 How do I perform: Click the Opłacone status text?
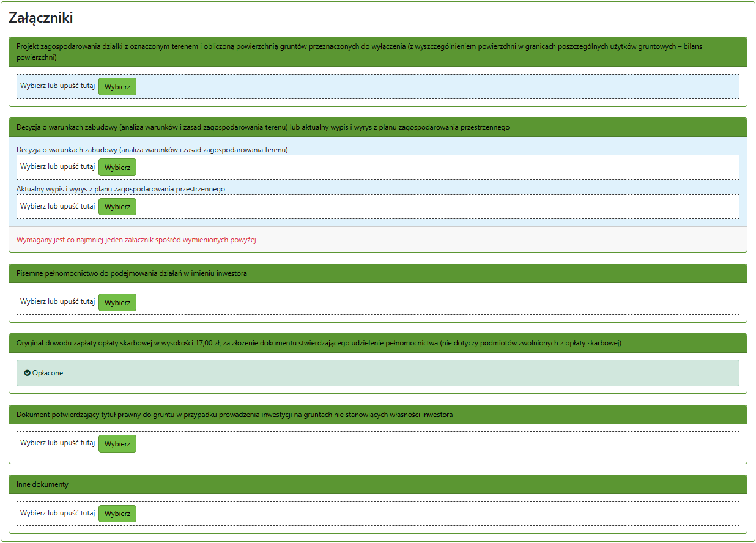tap(48, 373)
